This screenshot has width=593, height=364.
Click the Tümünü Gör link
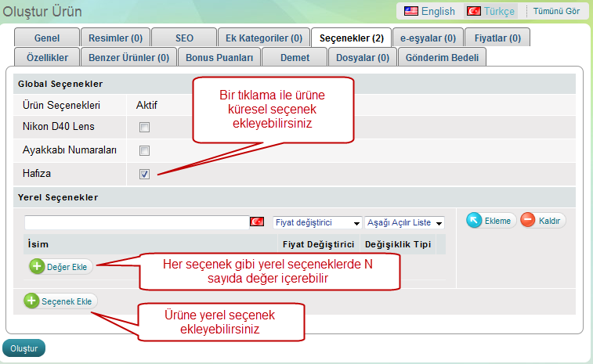point(556,11)
